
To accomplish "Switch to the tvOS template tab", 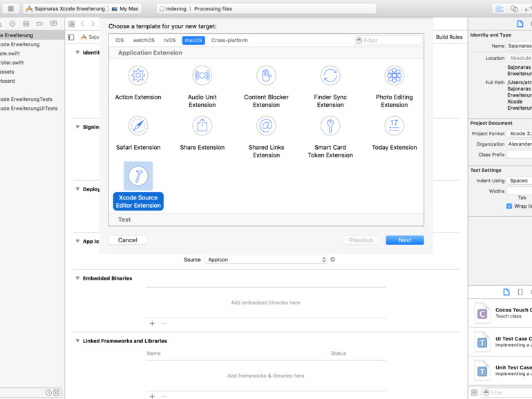I will 170,40.
